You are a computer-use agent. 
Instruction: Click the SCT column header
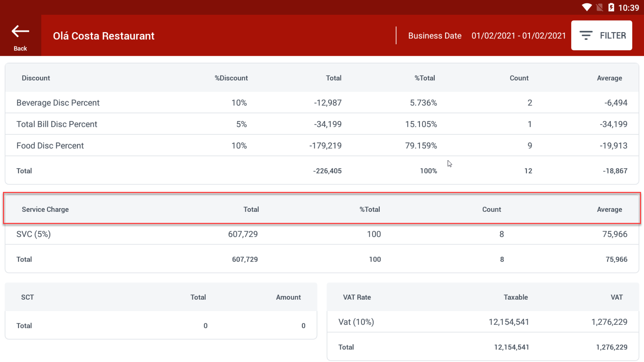(x=27, y=297)
